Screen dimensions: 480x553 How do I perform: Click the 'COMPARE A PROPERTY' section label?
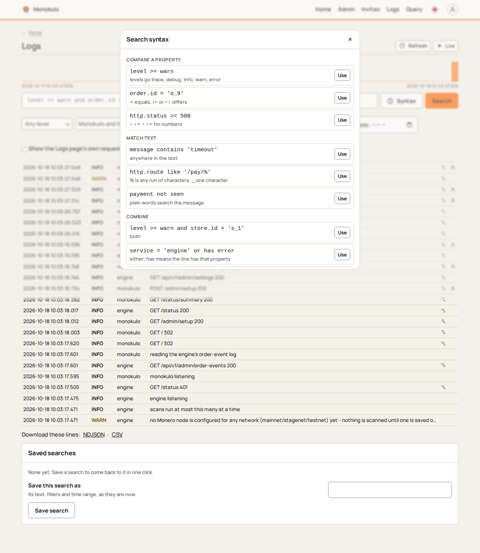pyautogui.click(x=153, y=60)
